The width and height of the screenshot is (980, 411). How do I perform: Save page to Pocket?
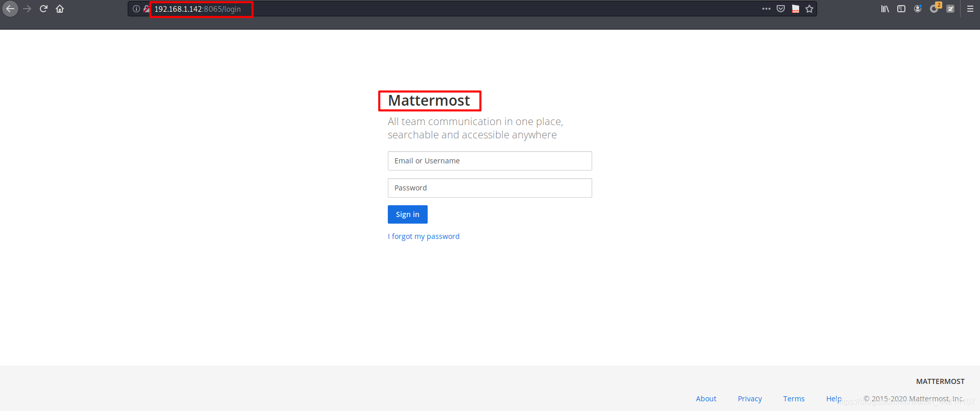[x=781, y=9]
